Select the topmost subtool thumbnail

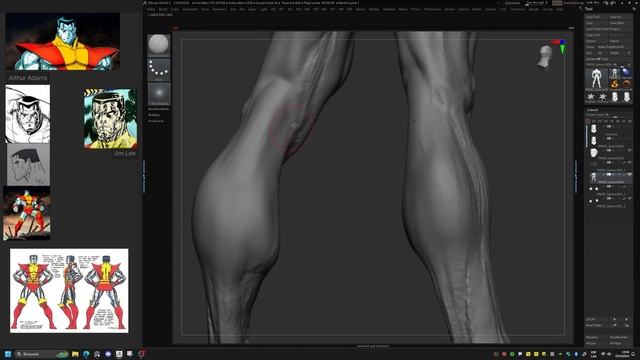pos(594,129)
